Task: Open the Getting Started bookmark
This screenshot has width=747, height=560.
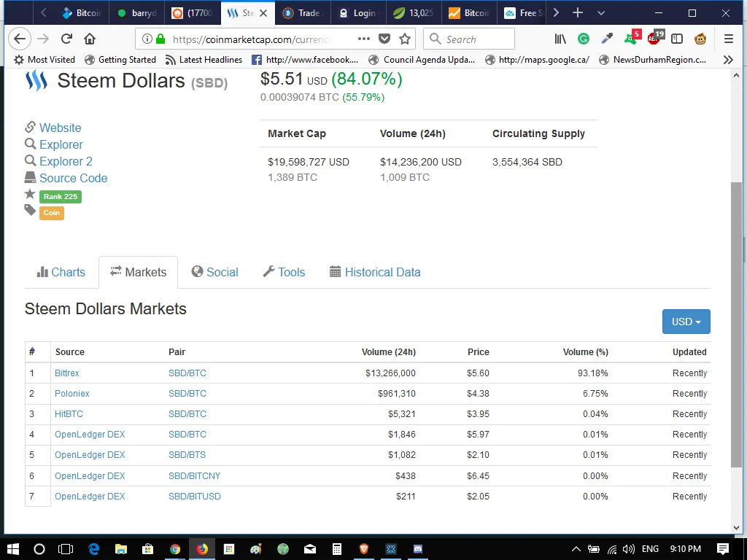Action: point(120,60)
